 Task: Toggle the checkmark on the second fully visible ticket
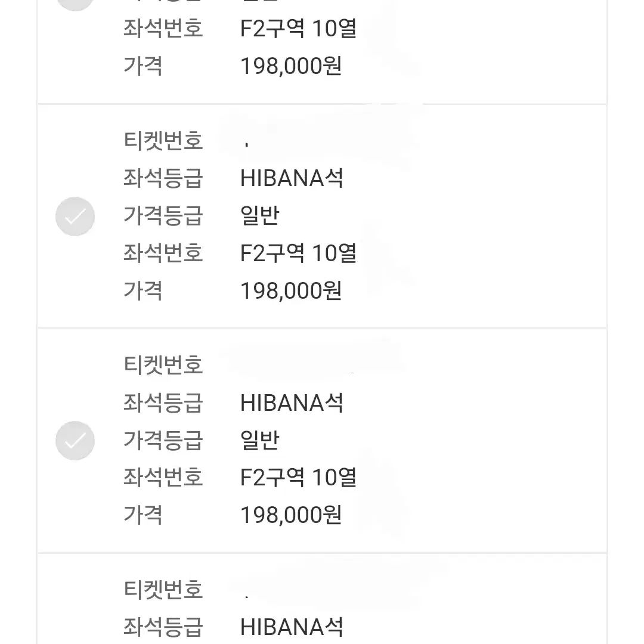coord(75,441)
